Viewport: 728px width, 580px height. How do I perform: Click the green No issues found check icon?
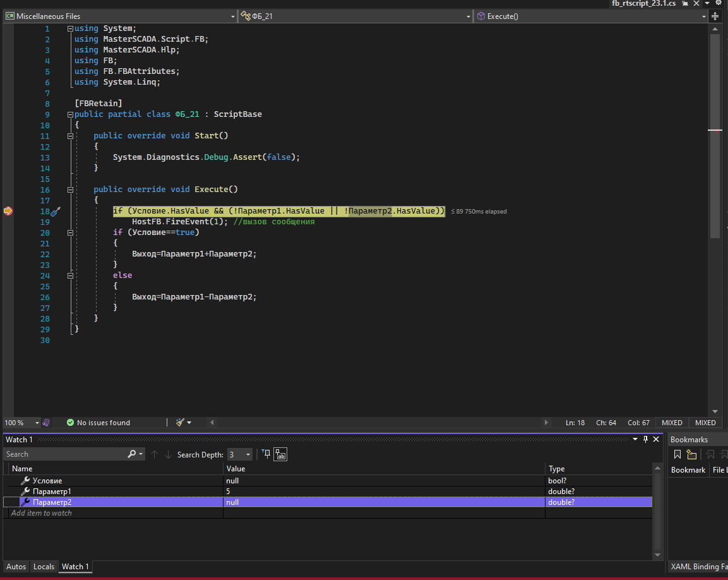[70, 423]
